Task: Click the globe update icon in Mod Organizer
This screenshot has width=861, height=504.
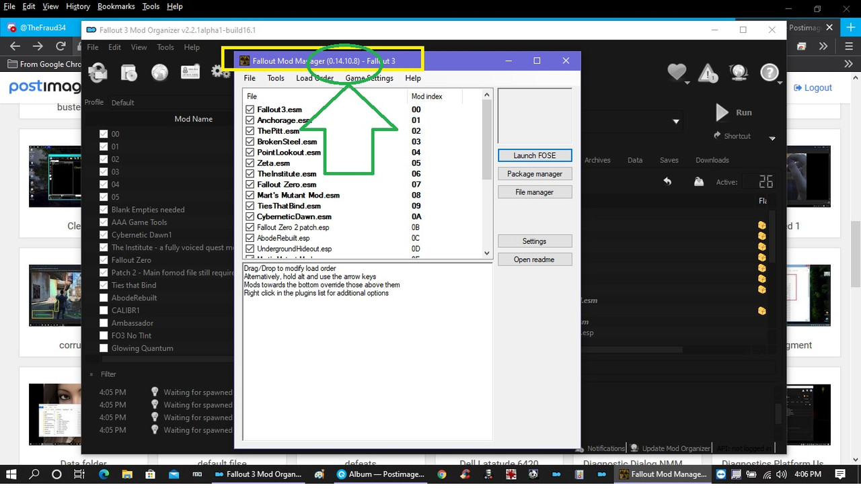Action: click(x=739, y=73)
